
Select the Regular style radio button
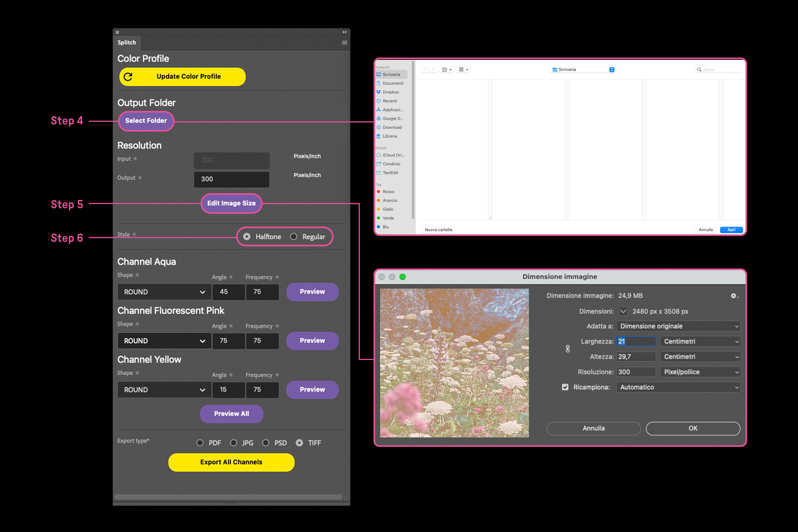coord(294,237)
